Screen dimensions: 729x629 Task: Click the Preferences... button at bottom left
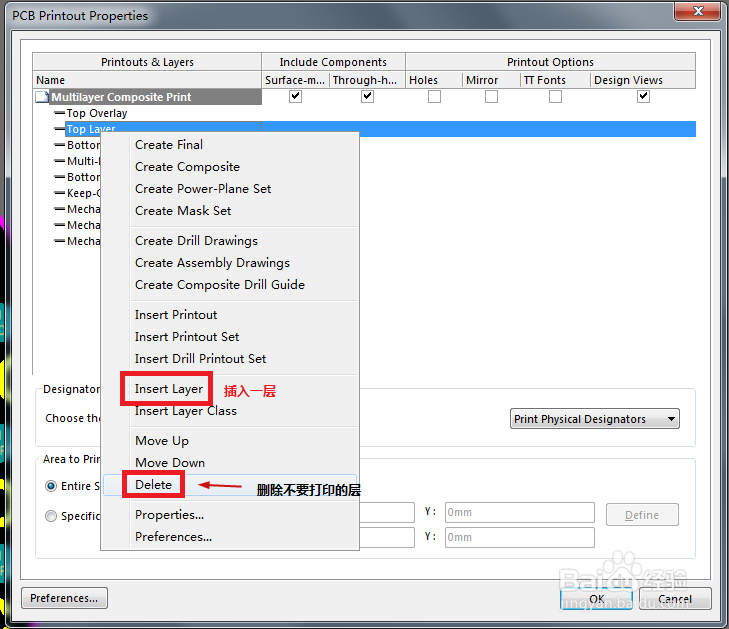click(x=64, y=598)
